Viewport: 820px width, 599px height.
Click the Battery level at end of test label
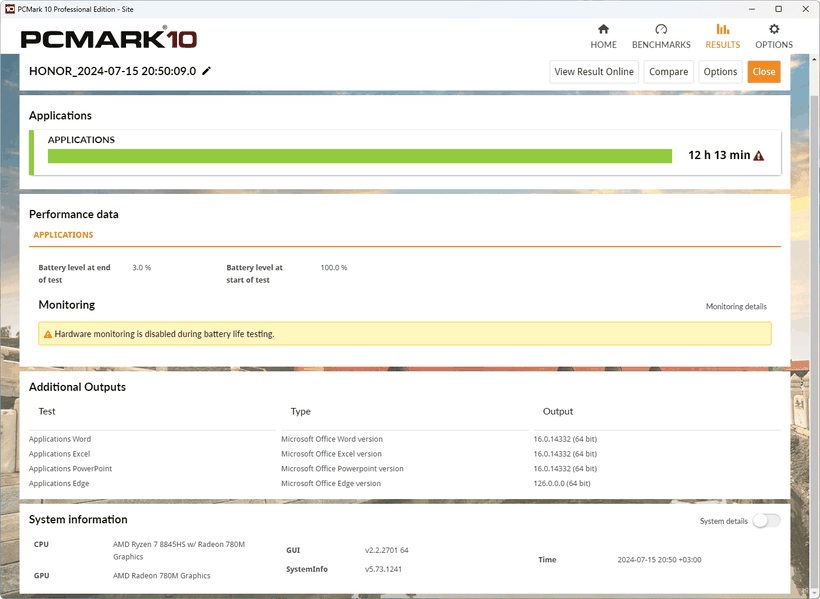74,274
